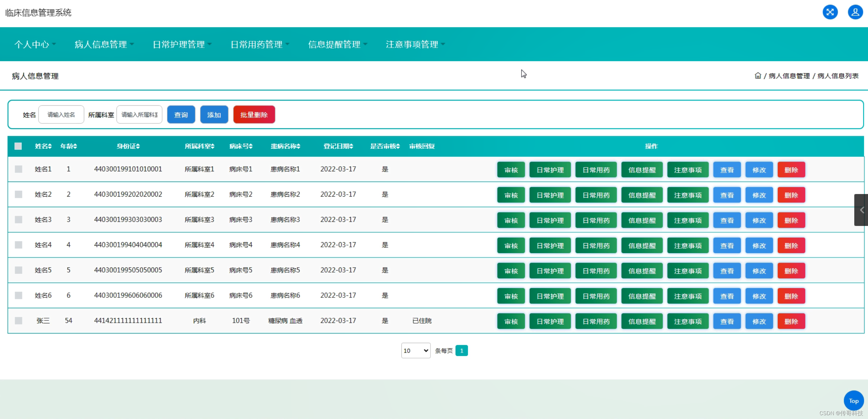Check the row checkbox for 张三
This screenshot has height=419, width=868.
pos(18,321)
